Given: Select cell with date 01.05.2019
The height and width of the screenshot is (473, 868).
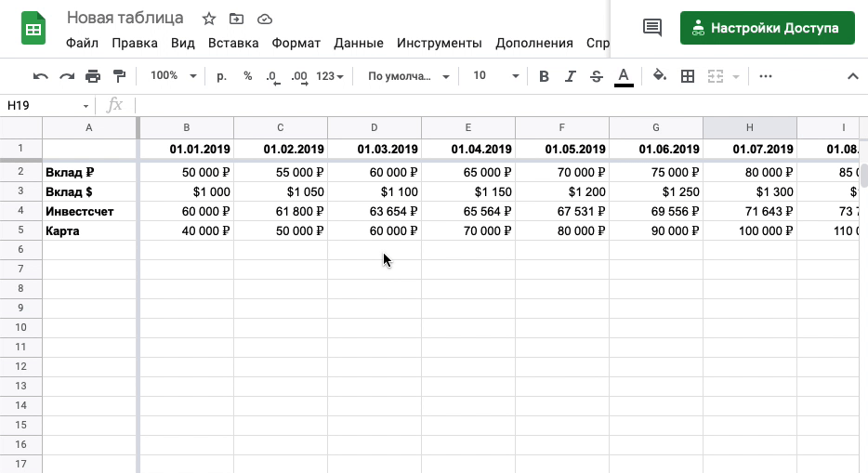Looking at the screenshot, I should click(562, 149).
